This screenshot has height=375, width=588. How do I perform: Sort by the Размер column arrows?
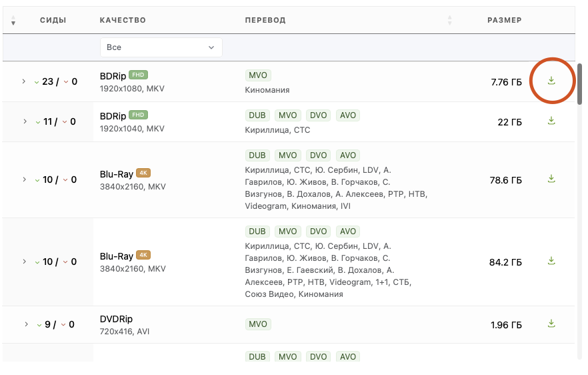(449, 20)
